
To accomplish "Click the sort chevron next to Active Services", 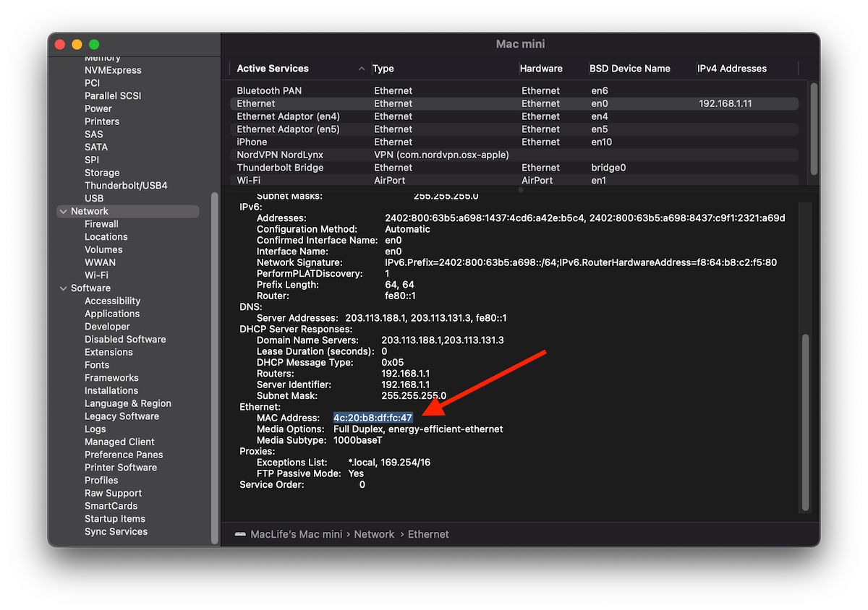I will click(362, 69).
